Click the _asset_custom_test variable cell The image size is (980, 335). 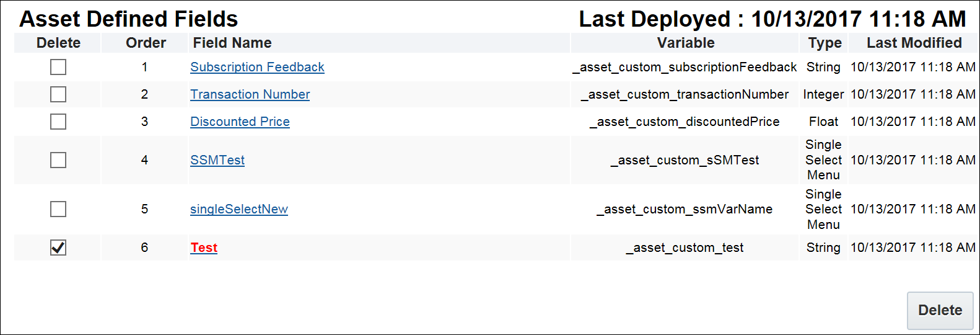click(x=685, y=248)
